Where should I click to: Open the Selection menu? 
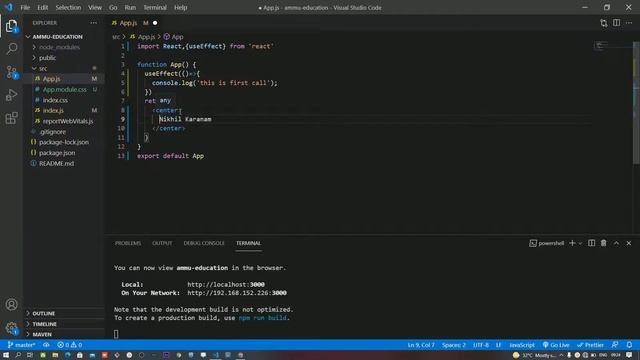pyautogui.click(x=68, y=7)
